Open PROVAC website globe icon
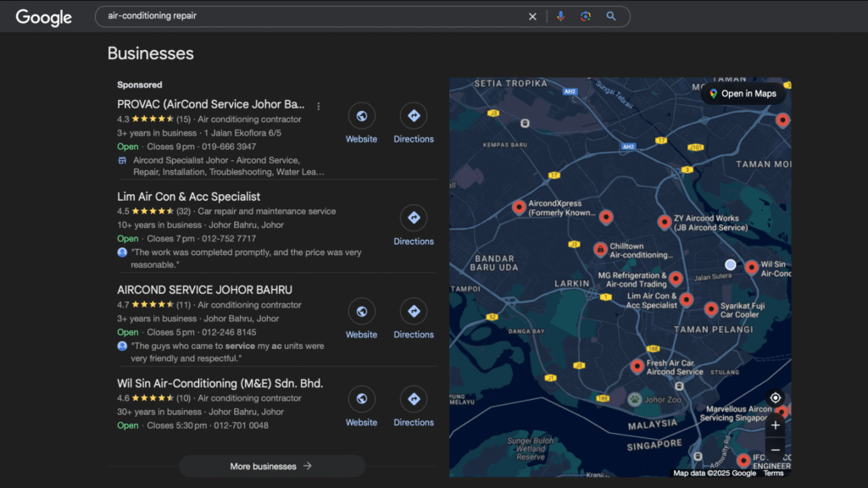The height and width of the screenshot is (488, 868). [361, 116]
